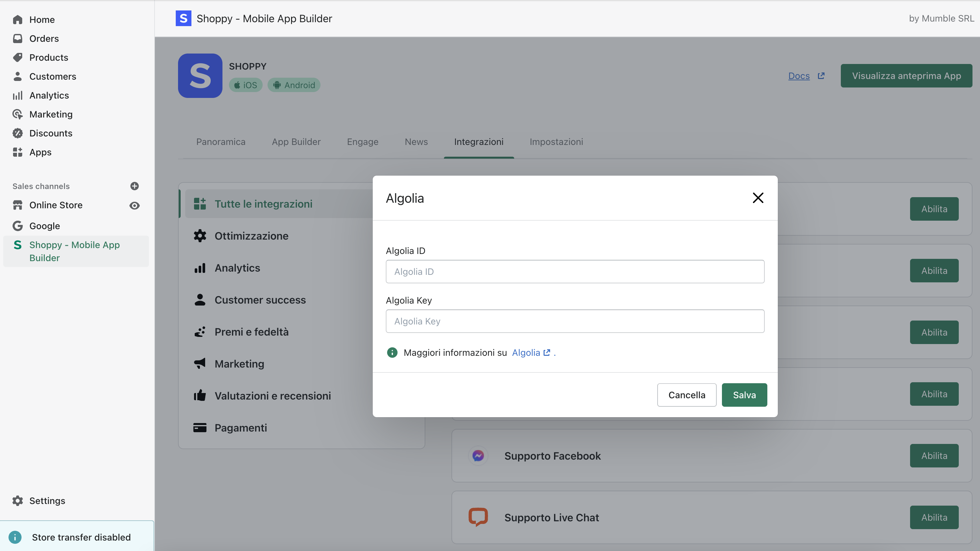Viewport: 980px width, 551px height.
Task: Close the Algolia dialog with X
Action: 758,198
